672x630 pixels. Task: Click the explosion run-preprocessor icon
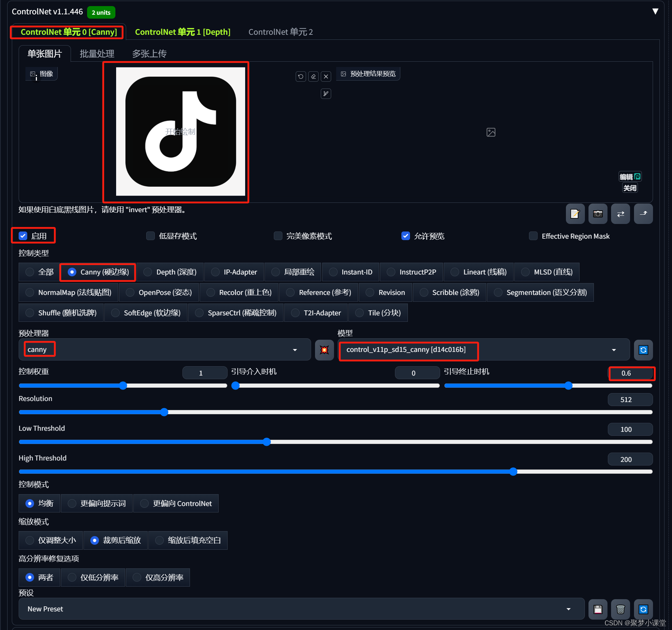[x=324, y=350]
